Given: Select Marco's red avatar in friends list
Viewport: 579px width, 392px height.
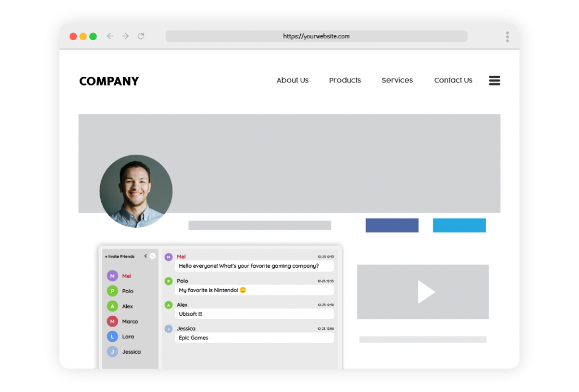Looking at the screenshot, I should tap(113, 321).
